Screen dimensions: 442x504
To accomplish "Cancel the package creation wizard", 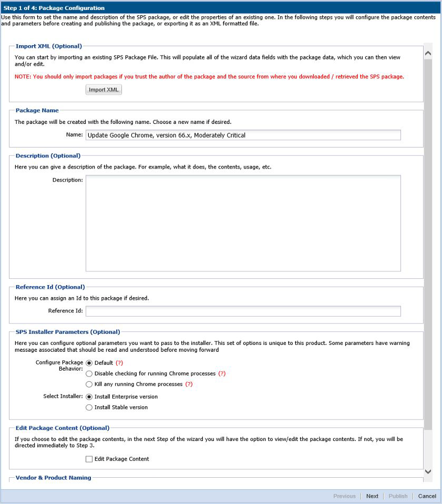I will [x=427, y=496].
